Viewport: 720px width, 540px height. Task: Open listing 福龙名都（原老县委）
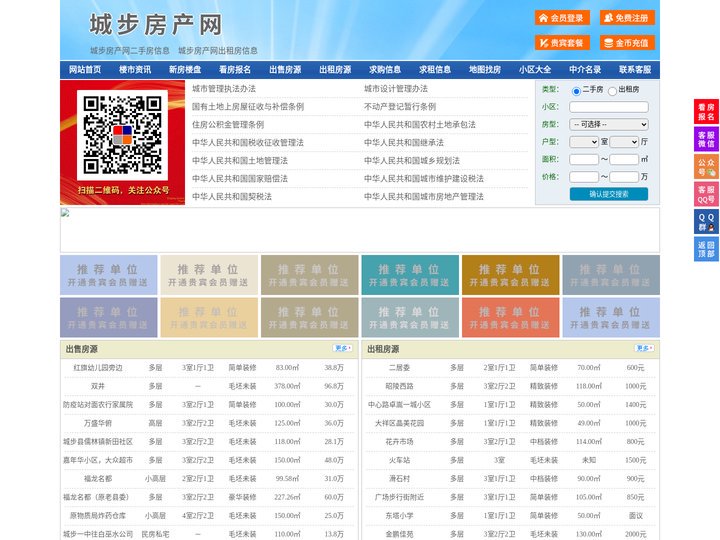[x=98, y=497]
